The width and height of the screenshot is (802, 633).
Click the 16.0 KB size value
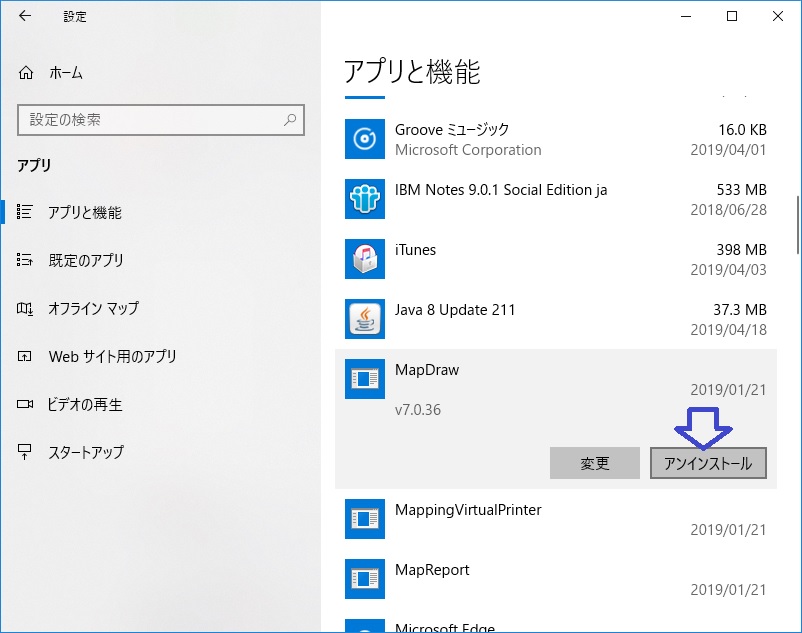pos(743,130)
